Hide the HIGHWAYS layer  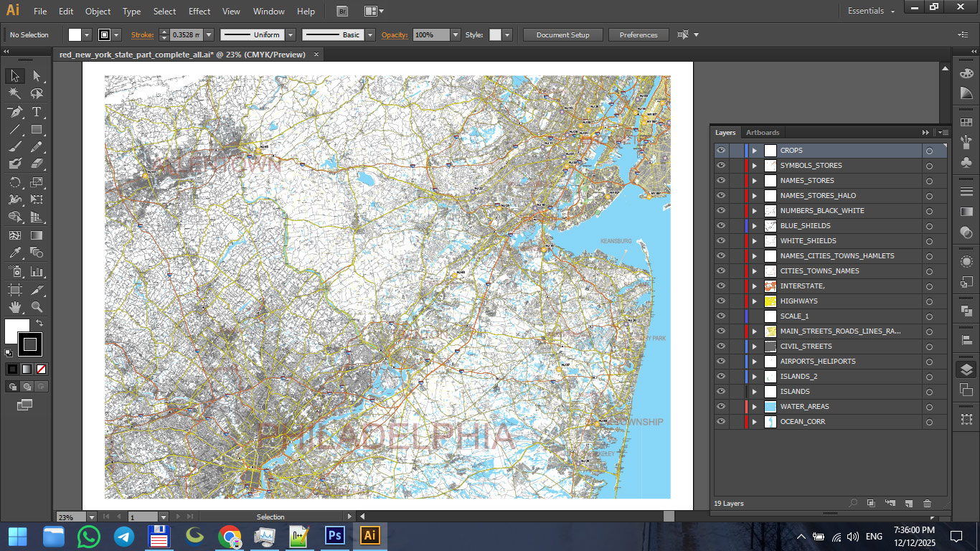721,301
